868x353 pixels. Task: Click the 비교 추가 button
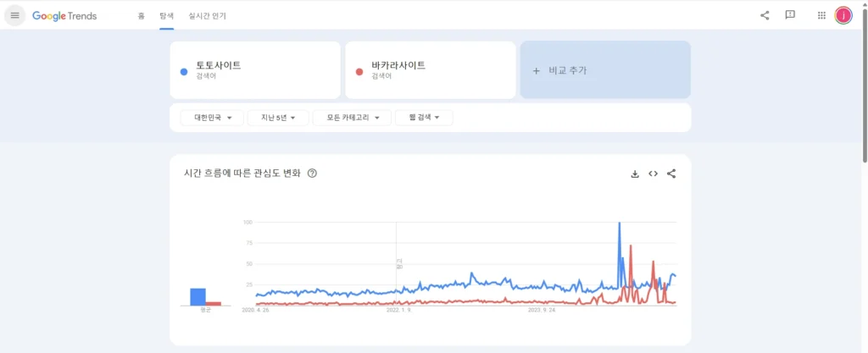pos(605,70)
